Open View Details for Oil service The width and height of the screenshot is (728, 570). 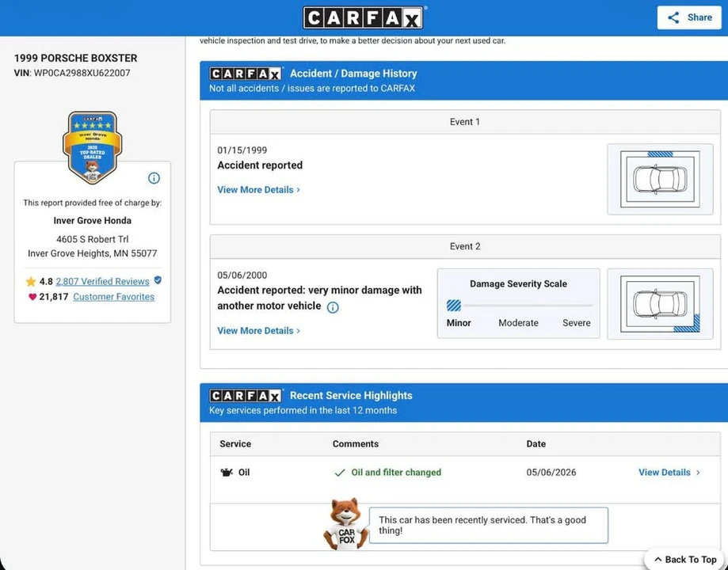pos(669,472)
